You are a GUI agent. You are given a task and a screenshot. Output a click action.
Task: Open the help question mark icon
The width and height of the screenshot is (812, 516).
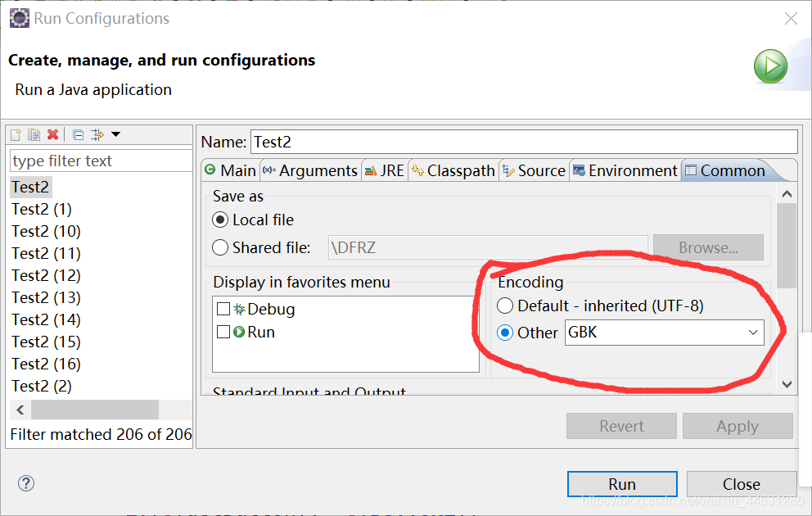point(26,483)
